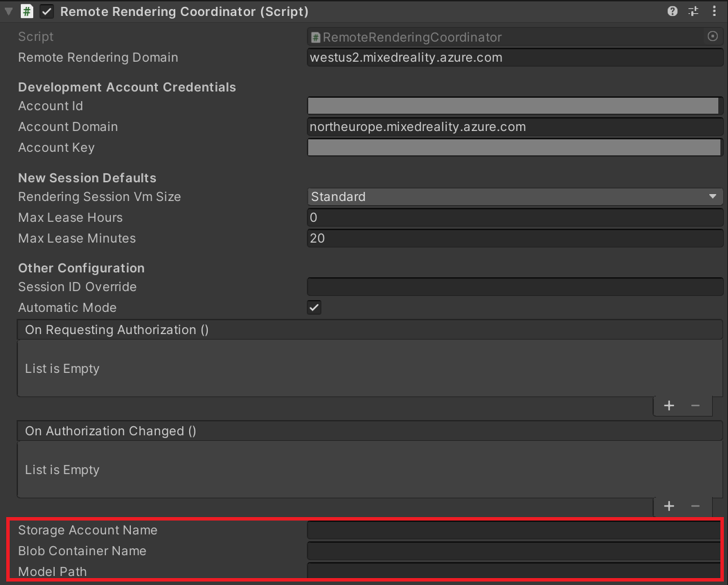Click the Remote Rendering Domain text field
The width and height of the screenshot is (728, 585).
pyautogui.click(x=515, y=58)
